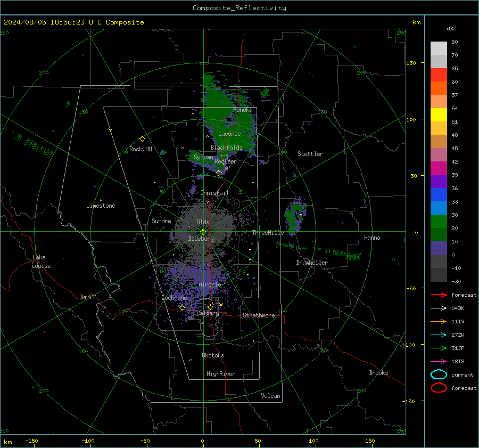This screenshot has height=448, width=479.
Task: Click the timestamp 2024/08/05 18:56:23 UTC
Action: pos(53,22)
